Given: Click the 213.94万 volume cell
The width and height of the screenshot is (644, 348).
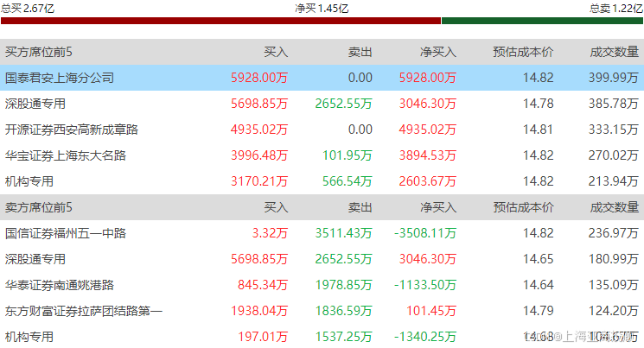Looking at the screenshot, I should 614,181.
